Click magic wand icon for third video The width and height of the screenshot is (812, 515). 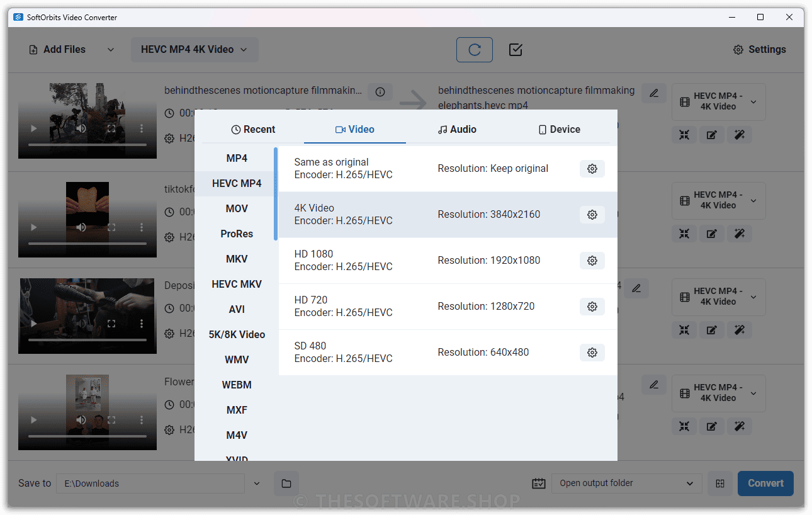(x=740, y=330)
